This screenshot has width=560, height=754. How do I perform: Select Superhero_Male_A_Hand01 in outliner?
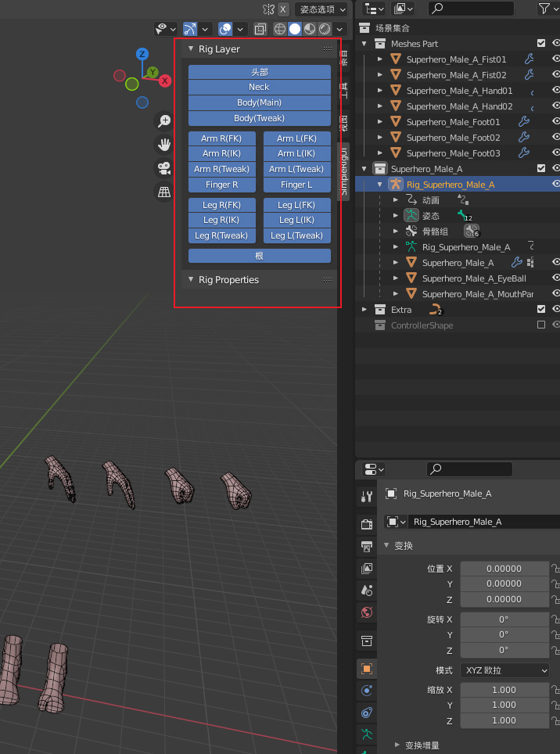460,91
